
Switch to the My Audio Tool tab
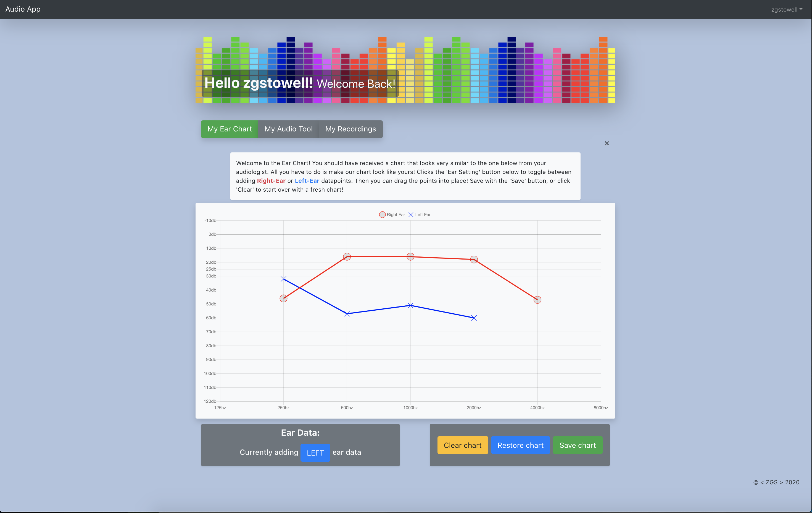pyautogui.click(x=288, y=129)
